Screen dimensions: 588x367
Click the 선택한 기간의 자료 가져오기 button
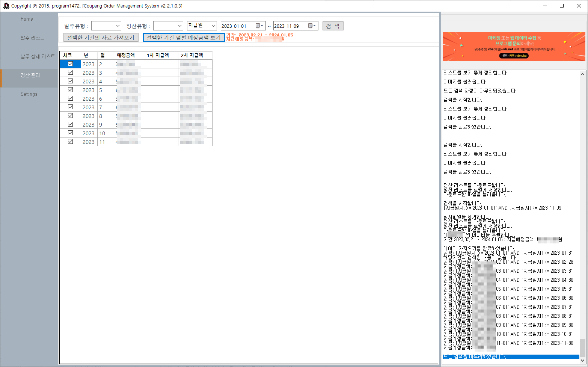[x=101, y=37]
